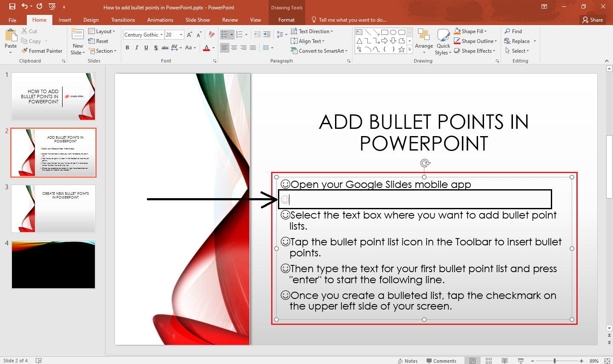Switch to the Animations tab
613x364 pixels.
[x=160, y=20]
